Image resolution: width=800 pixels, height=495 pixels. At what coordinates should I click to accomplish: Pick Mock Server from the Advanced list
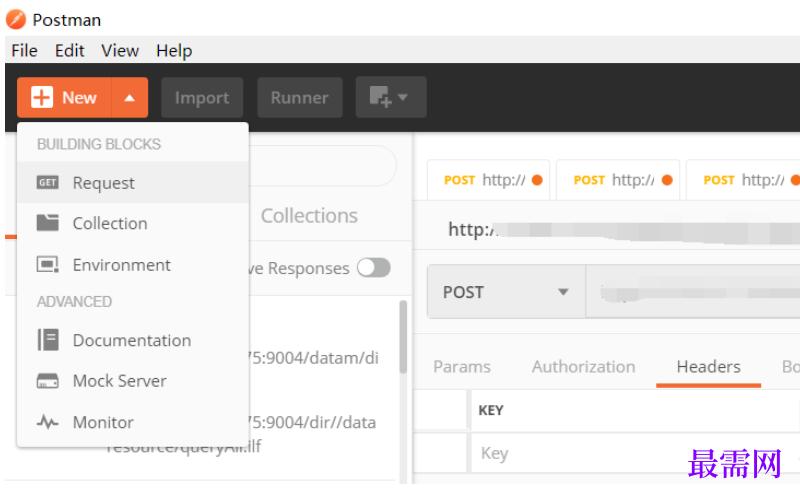coord(133,381)
